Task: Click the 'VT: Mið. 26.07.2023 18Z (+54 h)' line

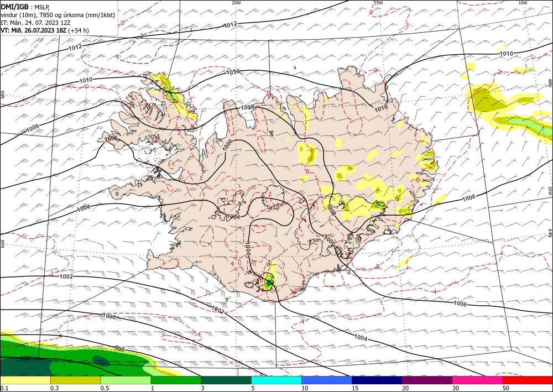Action: point(45,30)
